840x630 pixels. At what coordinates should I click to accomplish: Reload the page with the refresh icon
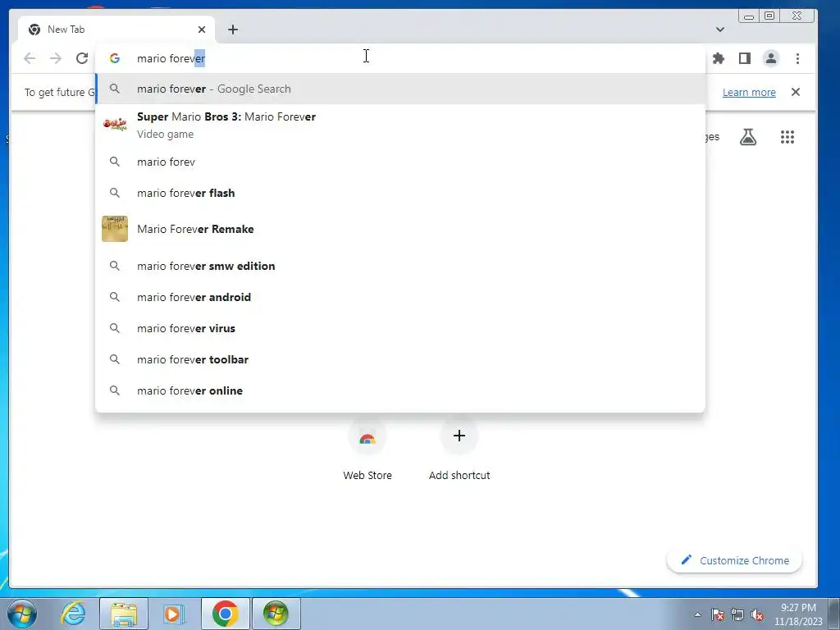pos(82,58)
